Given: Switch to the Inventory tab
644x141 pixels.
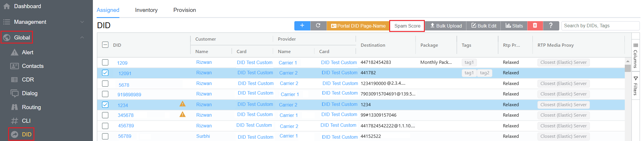Looking at the screenshot, I should pos(146,10).
